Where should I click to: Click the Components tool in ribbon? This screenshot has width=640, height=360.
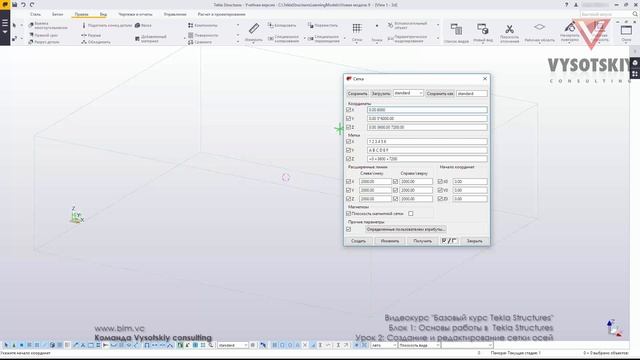click(203, 25)
